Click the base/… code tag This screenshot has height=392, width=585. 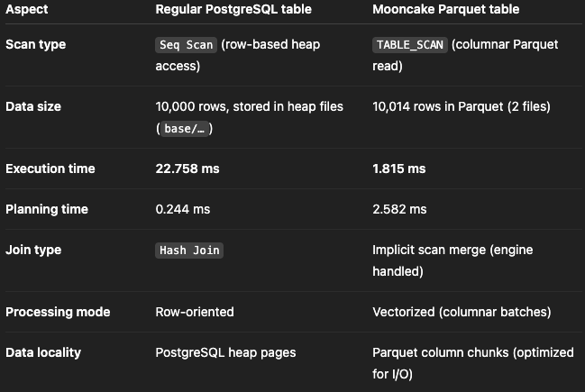click(187, 129)
